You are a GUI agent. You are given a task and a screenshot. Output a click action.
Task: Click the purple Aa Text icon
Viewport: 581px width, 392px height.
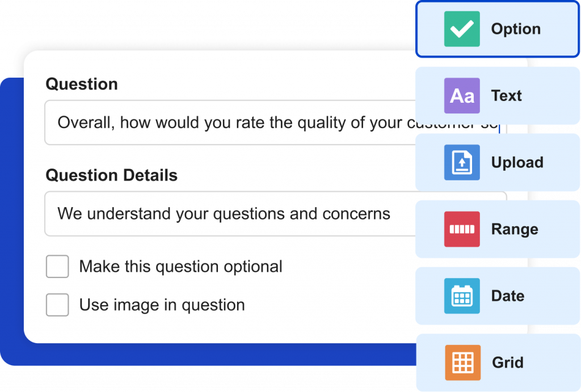click(462, 96)
